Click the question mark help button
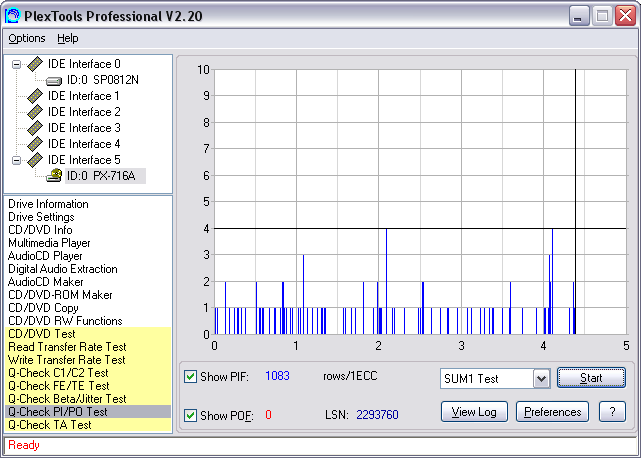 612,412
